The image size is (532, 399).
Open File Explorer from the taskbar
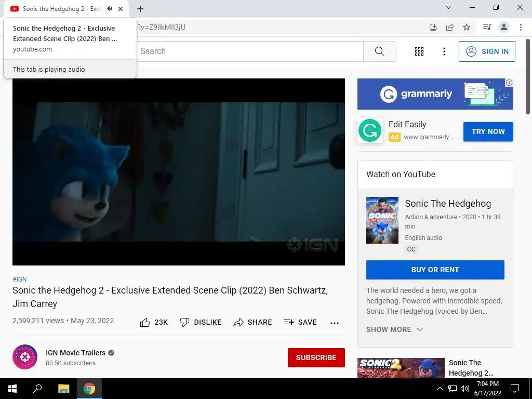(x=63, y=389)
